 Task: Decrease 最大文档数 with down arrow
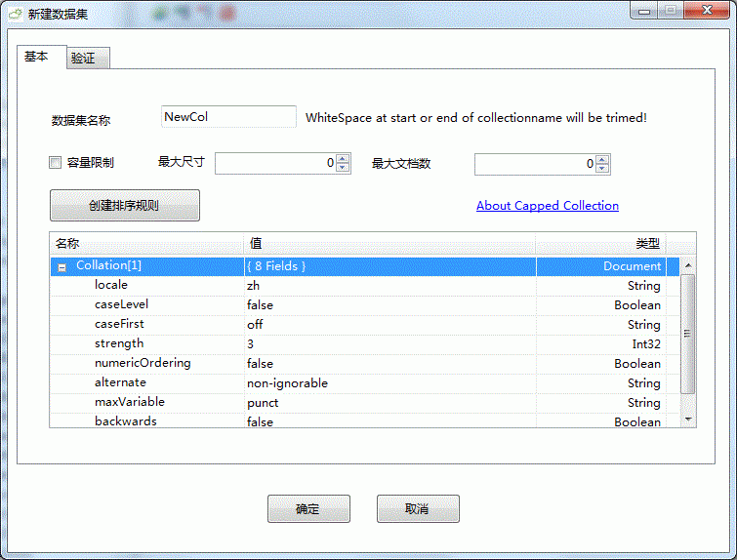click(602, 169)
